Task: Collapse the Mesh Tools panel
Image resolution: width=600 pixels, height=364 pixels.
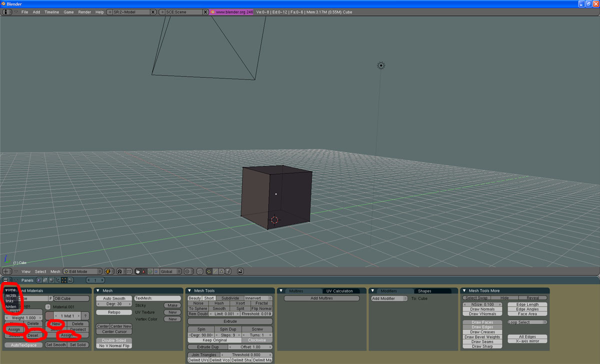Action: click(x=189, y=290)
